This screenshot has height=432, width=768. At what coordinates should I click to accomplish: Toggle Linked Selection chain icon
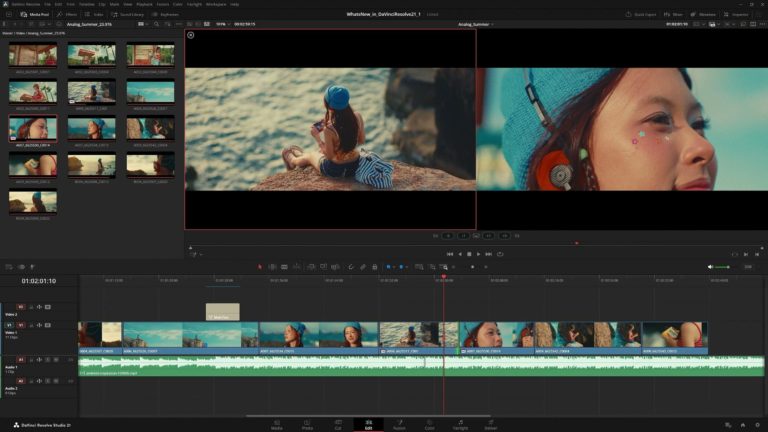[x=363, y=267]
